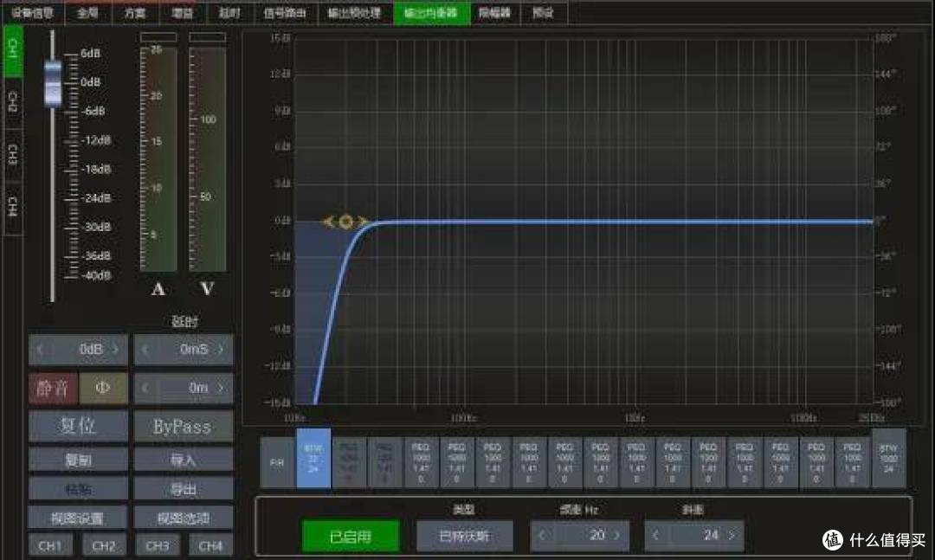The width and height of the screenshot is (935, 560).
Task: Click the V level meter bar
Action: click(208, 159)
